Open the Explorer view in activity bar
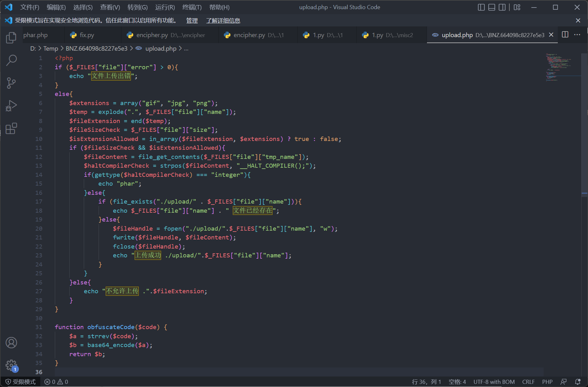Screen dimensions: 588x387 [11, 37]
